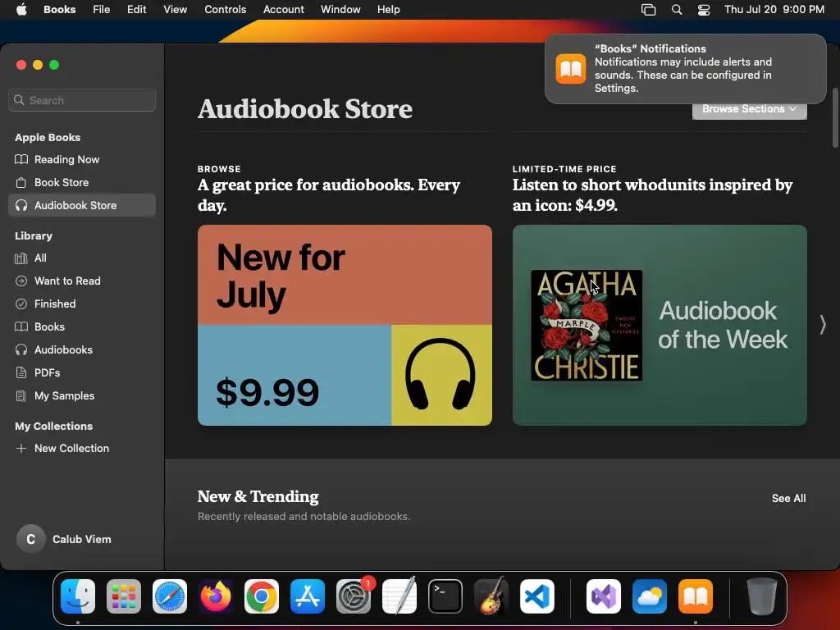The width and height of the screenshot is (840, 630).
Task: Open Reading Now in sidebar
Action: pos(82,159)
